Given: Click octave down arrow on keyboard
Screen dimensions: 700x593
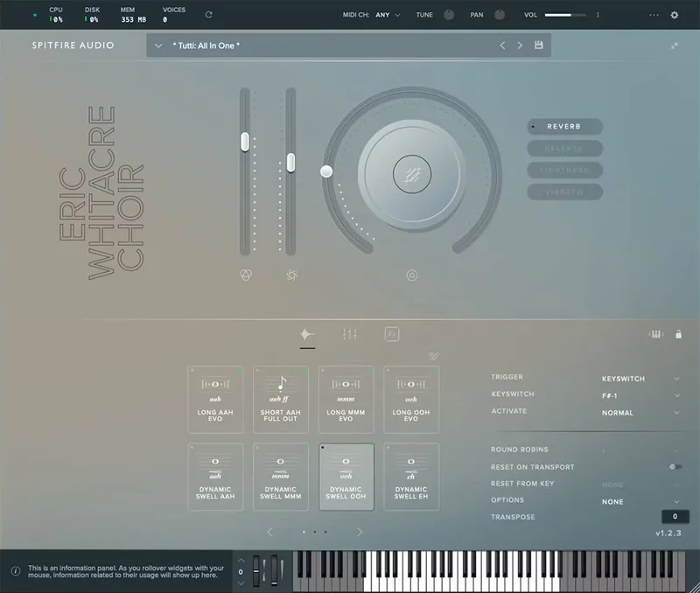Looking at the screenshot, I should pyautogui.click(x=241, y=583).
